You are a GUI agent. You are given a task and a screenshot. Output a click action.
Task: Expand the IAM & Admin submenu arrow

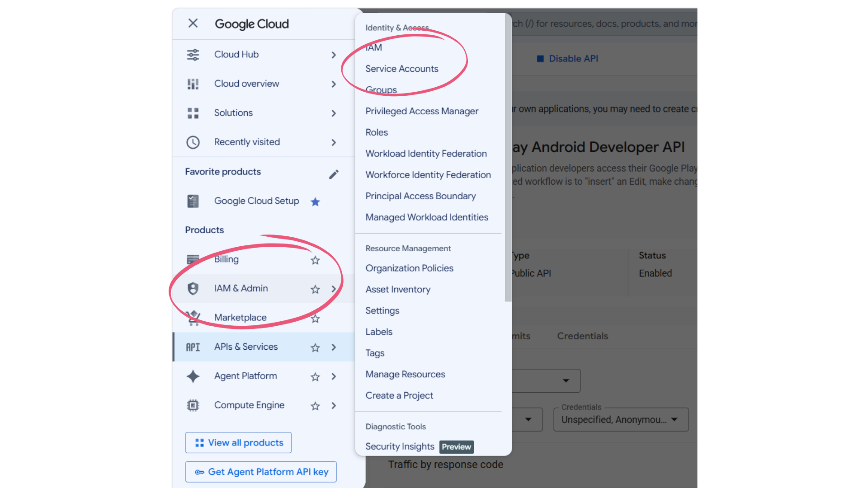coord(334,289)
